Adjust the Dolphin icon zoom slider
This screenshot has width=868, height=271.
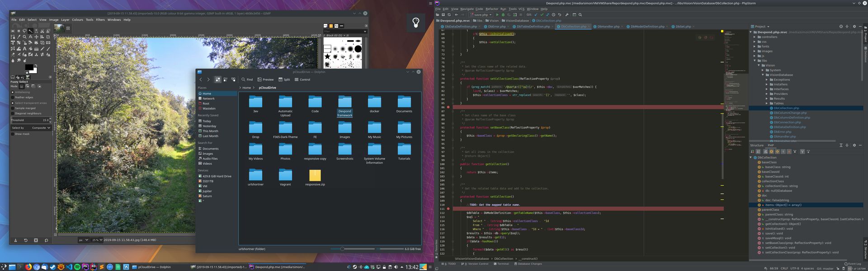tap(342, 249)
